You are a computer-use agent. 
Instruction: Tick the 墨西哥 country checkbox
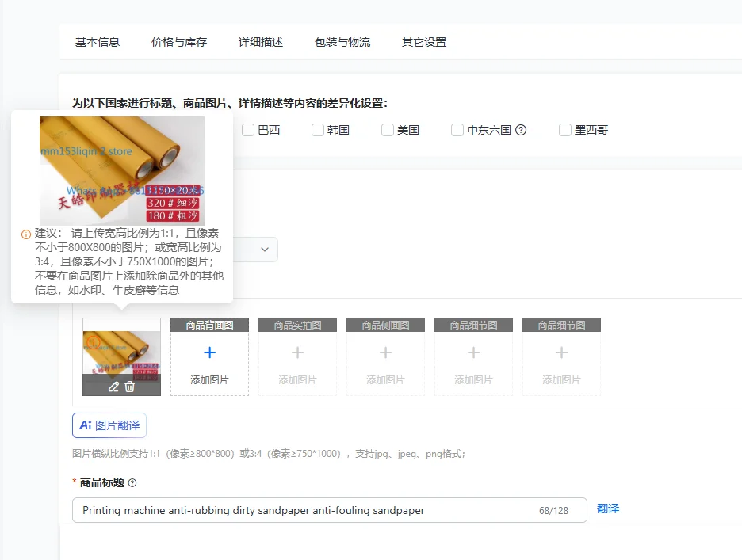point(565,130)
